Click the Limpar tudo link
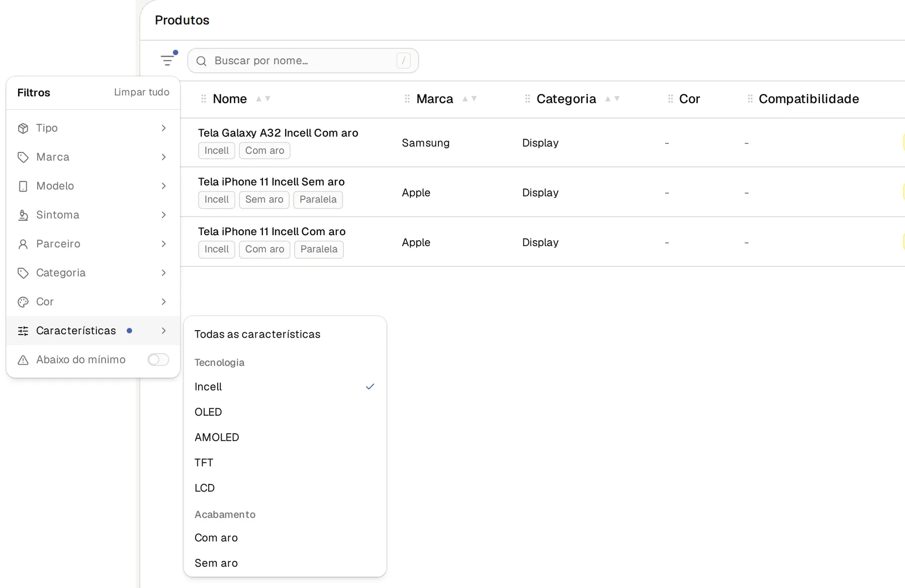Screen dimensions: 905x588 pyautogui.click(x=141, y=92)
